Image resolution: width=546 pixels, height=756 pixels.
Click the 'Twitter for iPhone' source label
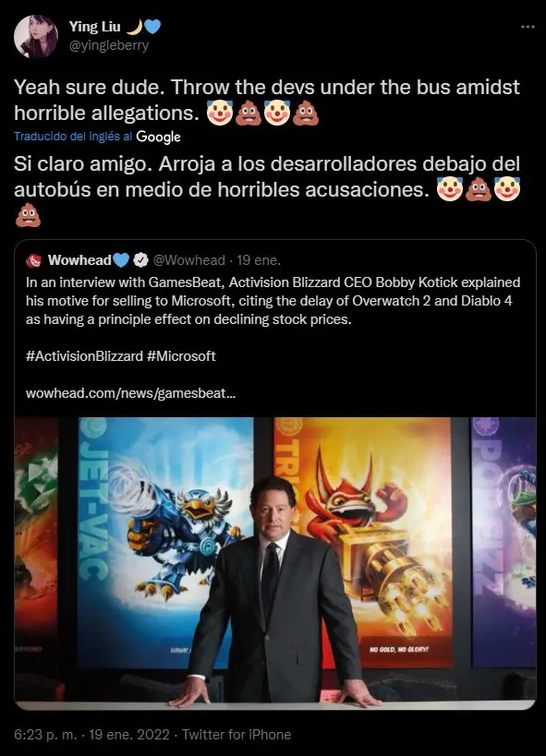237,735
